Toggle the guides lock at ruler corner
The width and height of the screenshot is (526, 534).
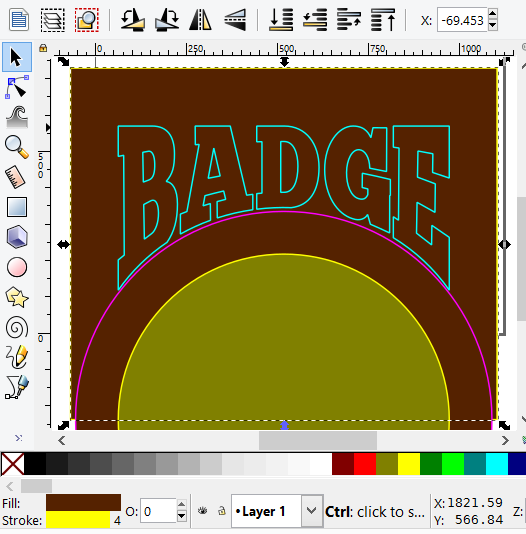[x=43, y=48]
